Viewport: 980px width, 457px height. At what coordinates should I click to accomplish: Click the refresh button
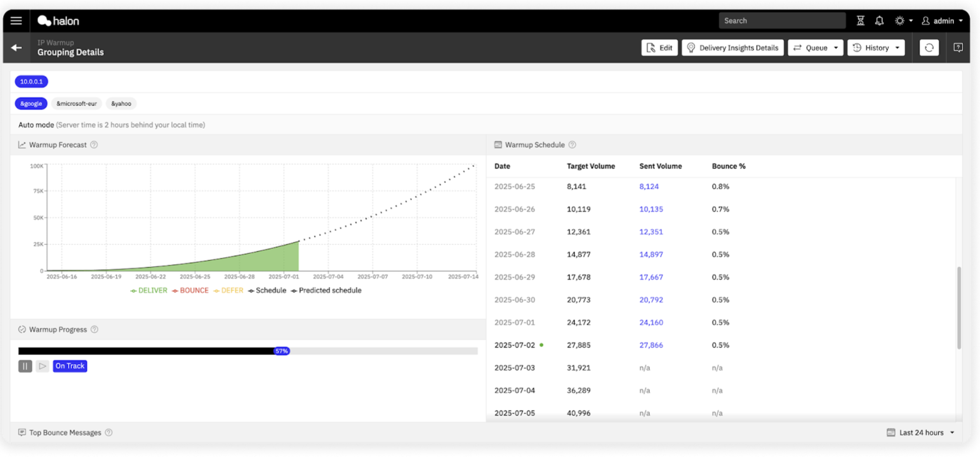point(929,48)
